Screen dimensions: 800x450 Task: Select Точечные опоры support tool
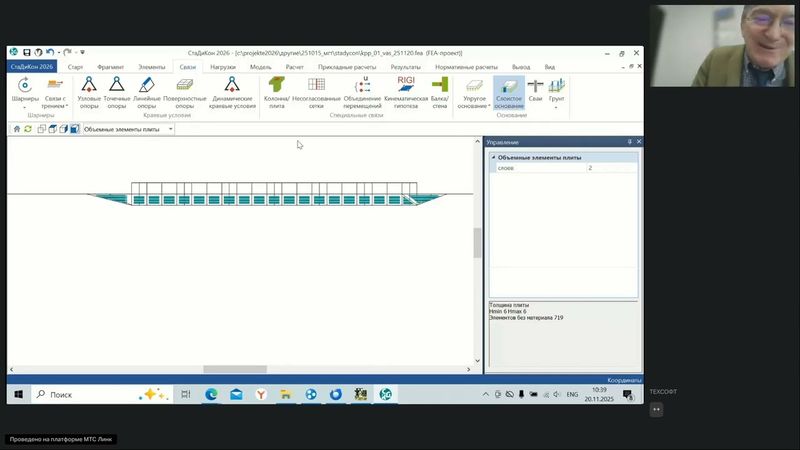[x=117, y=88]
